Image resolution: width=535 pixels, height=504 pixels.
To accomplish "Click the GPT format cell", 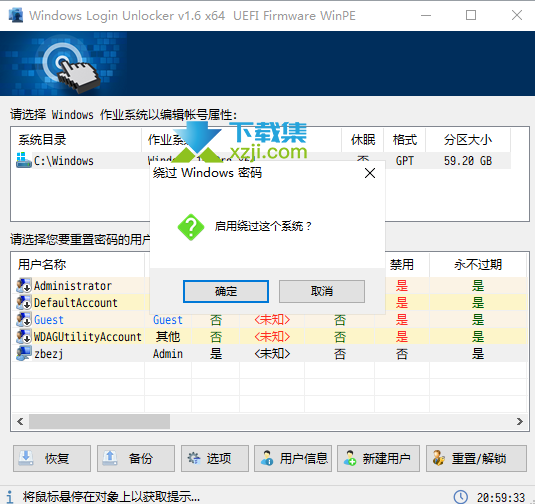I will pyautogui.click(x=405, y=161).
